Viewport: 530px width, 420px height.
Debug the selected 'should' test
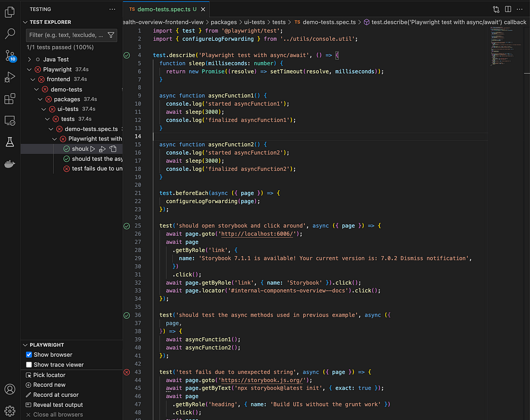tap(102, 149)
